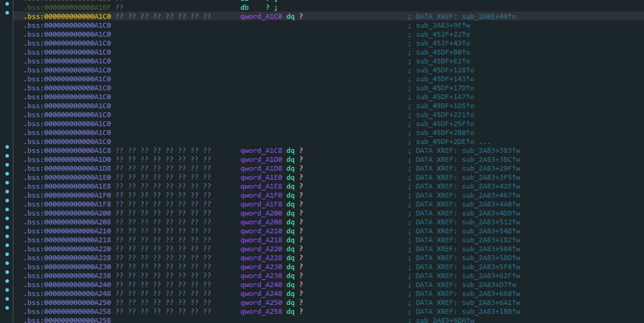644x323 pixels.
Task: Click address .bss:000000000000A230
Action: click(67, 267)
